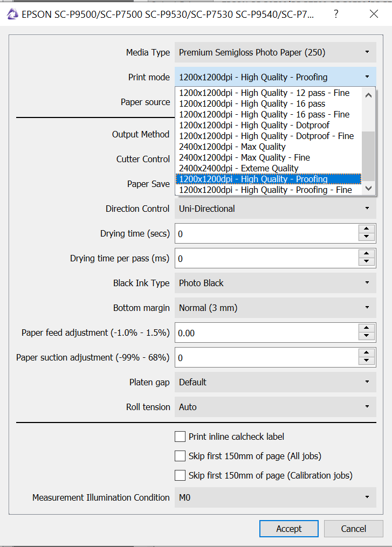
Task: Decrease Paper feed adjustment value
Action: pos(367,336)
